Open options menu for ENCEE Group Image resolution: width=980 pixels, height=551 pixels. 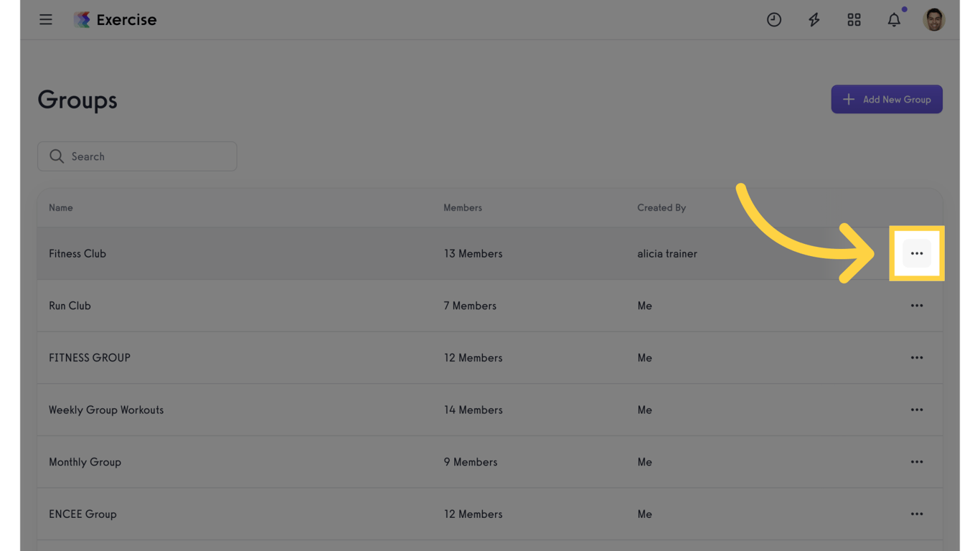(916, 514)
